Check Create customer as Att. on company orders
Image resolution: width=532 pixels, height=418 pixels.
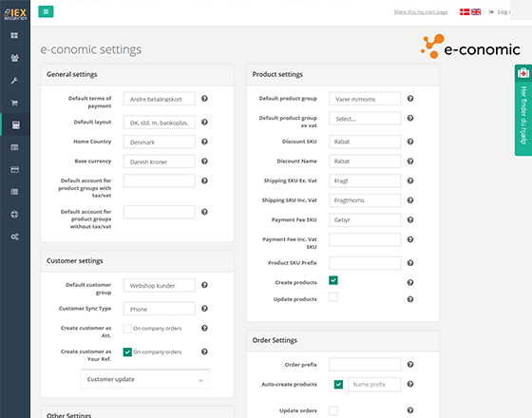[x=127, y=328]
